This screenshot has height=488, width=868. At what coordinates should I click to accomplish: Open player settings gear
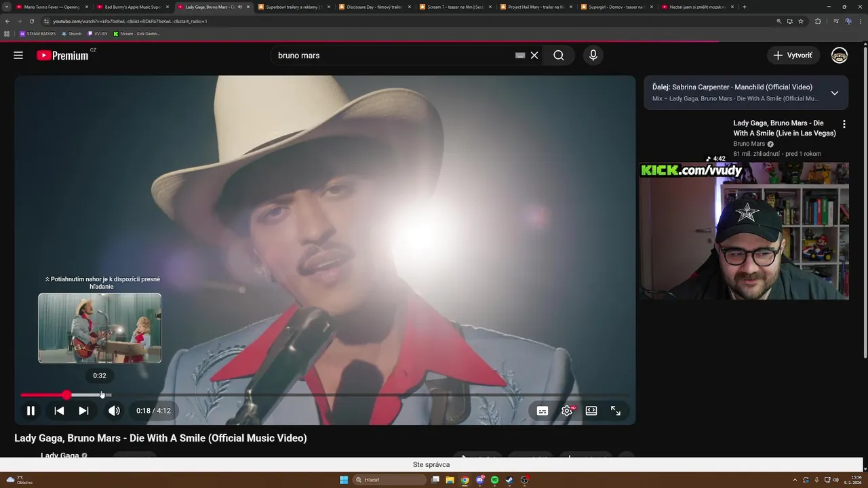(x=567, y=411)
